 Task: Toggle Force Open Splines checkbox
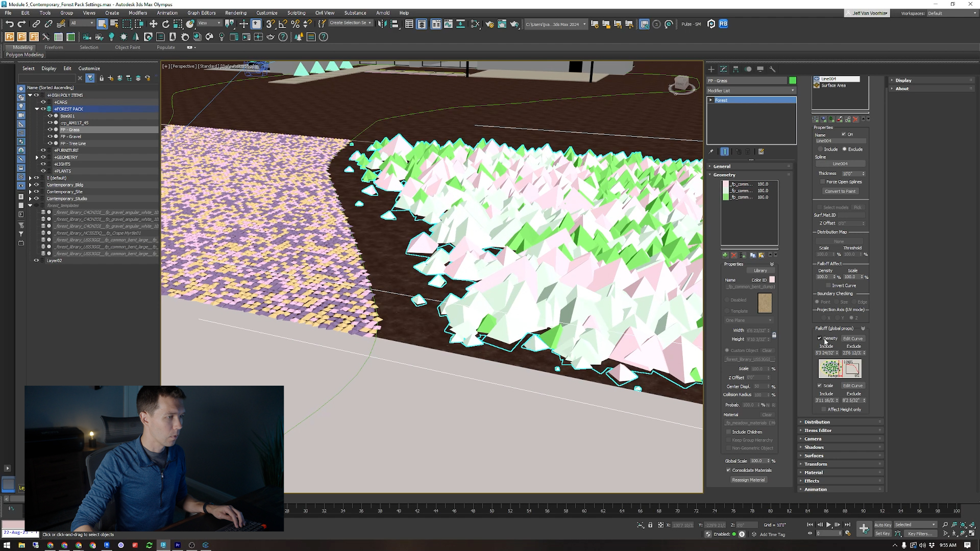pos(822,182)
